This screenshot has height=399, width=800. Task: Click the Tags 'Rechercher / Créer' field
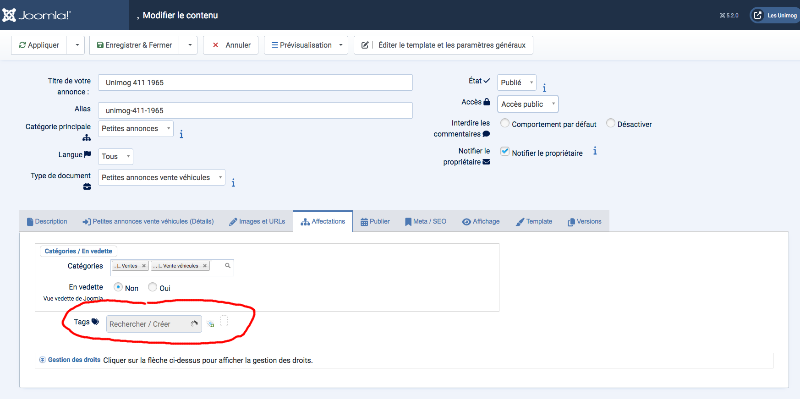pyautogui.click(x=154, y=324)
